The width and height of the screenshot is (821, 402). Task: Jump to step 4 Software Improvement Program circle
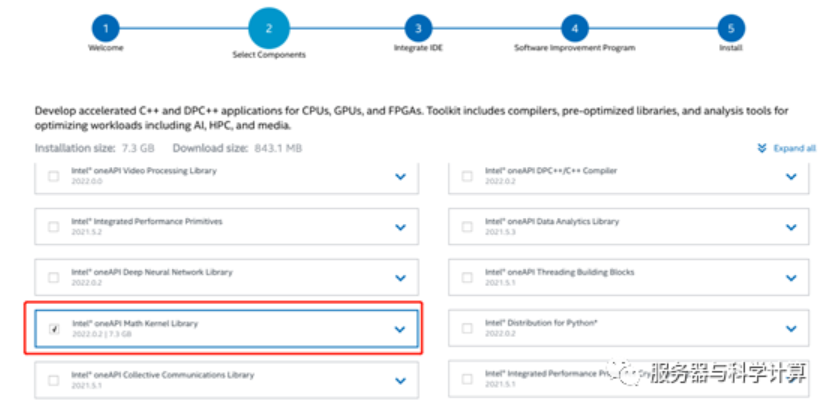coord(574,26)
